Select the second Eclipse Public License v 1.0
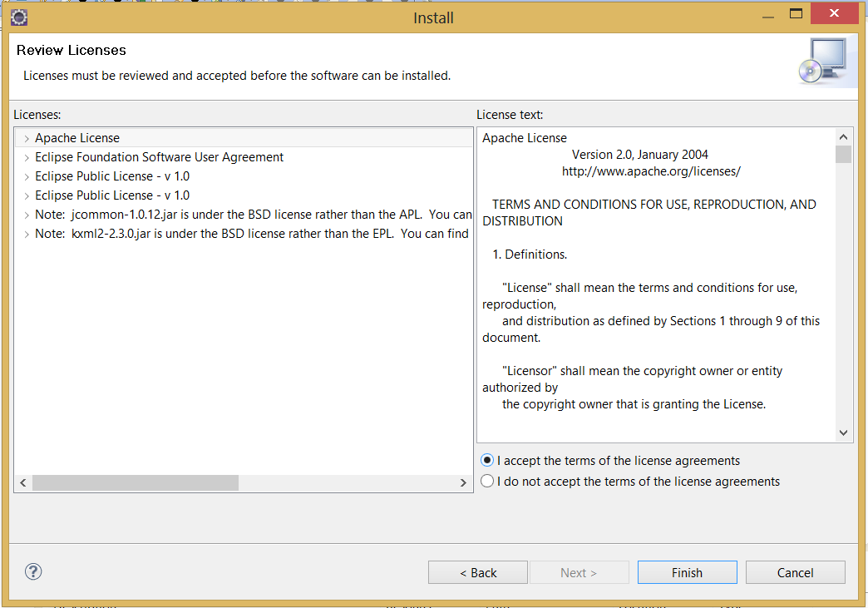The height and width of the screenshot is (608, 868). point(112,195)
